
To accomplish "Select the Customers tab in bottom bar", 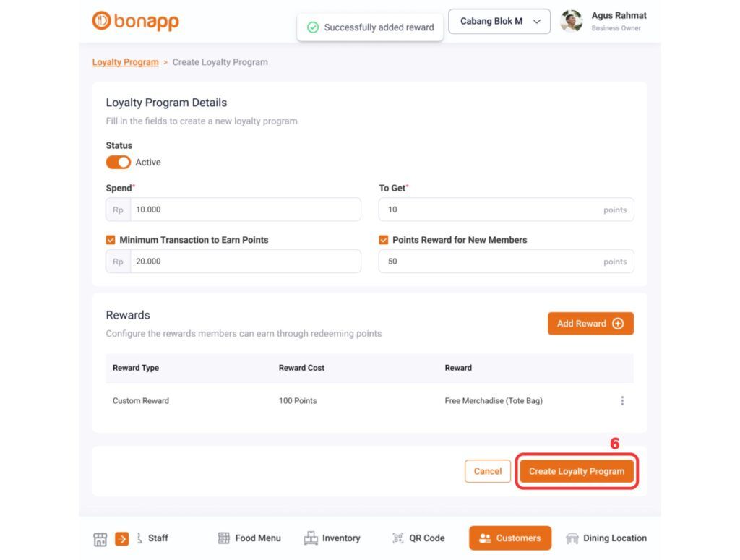I will click(509, 538).
